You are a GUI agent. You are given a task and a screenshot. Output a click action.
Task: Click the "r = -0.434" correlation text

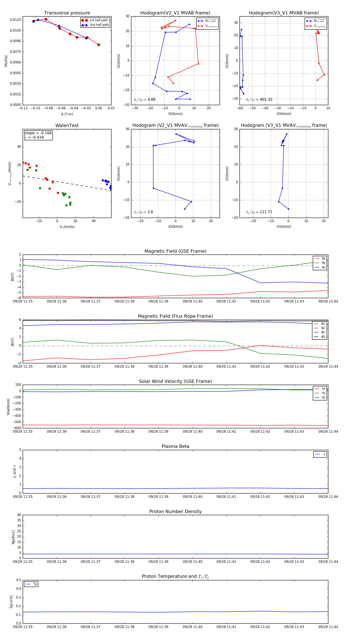click(34, 137)
